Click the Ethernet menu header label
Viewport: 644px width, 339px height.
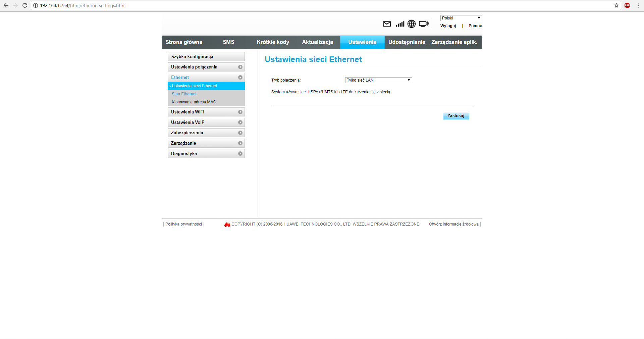coord(180,78)
